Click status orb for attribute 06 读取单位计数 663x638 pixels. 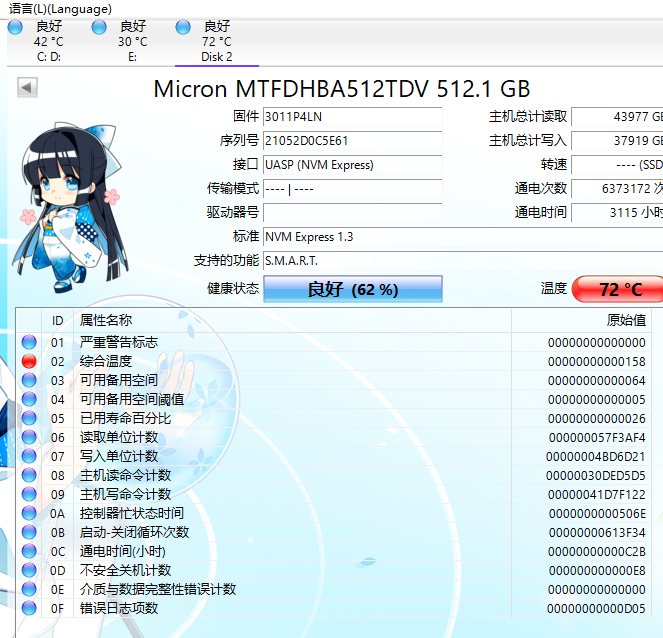(29, 437)
